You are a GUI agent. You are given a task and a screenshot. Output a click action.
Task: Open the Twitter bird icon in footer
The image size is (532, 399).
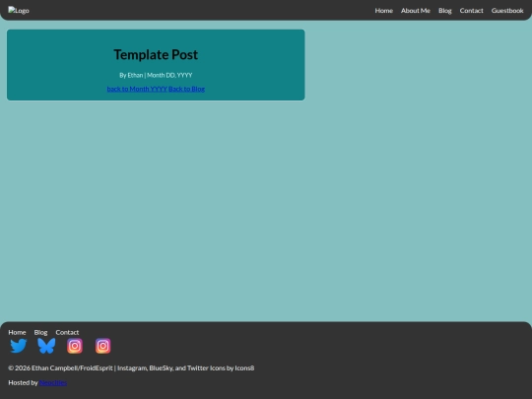coord(19,346)
